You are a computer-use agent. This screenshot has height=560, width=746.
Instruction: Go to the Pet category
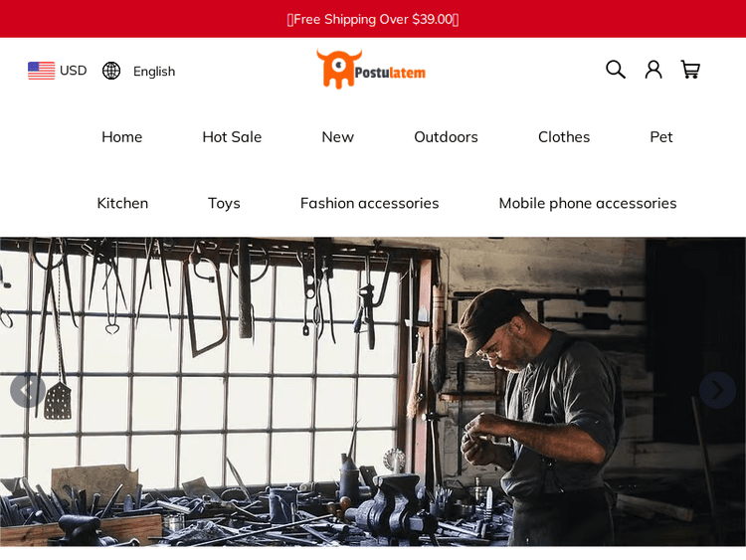(x=661, y=137)
